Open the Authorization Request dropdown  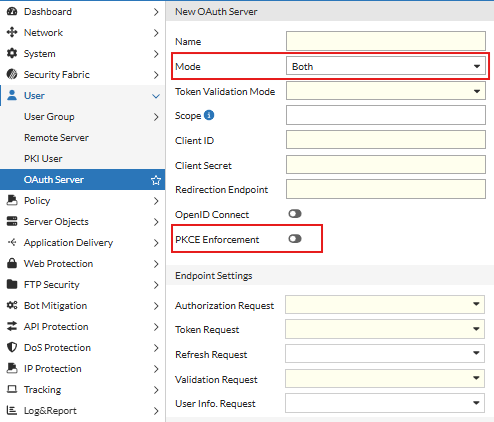point(385,304)
